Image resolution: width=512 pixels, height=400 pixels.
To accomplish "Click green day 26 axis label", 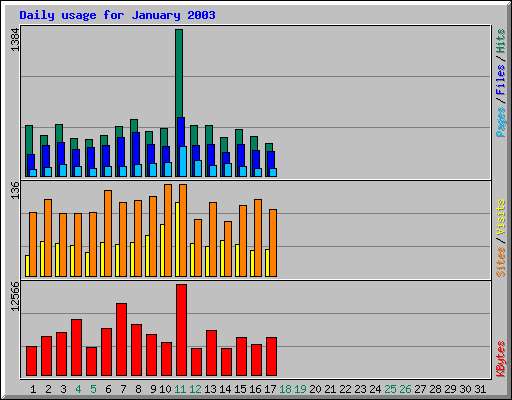I will [x=405, y=389].
